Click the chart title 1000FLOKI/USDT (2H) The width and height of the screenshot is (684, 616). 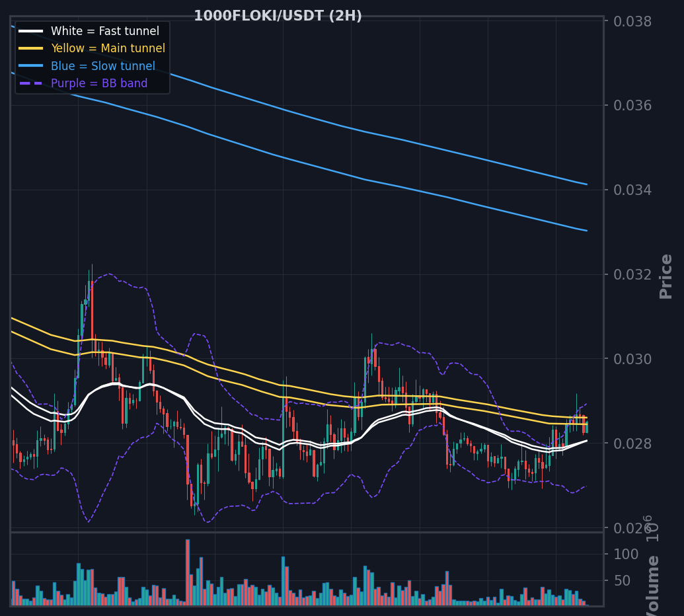coord(278,16)
